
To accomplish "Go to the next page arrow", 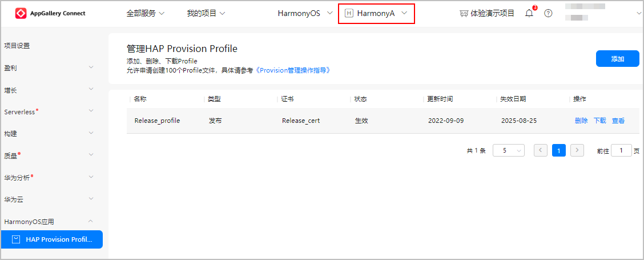I will 577,150.
